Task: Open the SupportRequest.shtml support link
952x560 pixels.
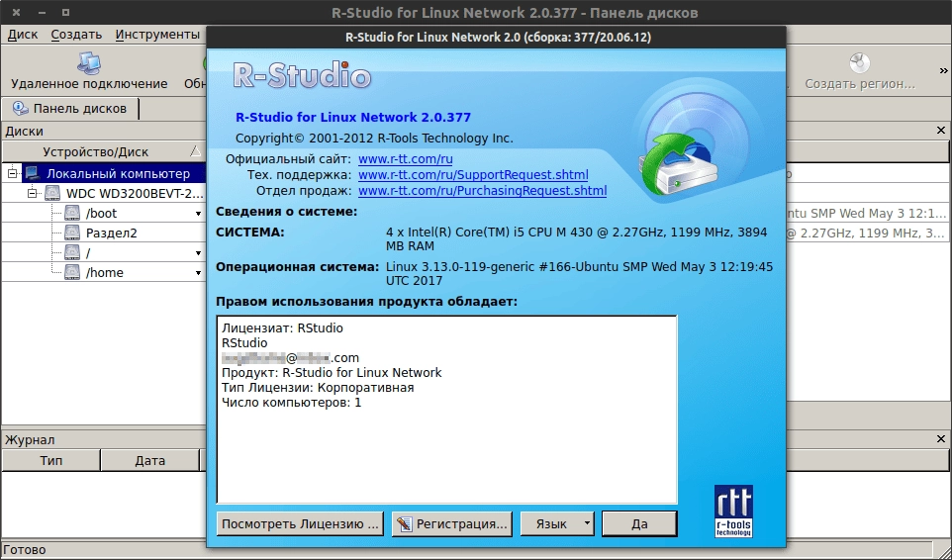Action: pyautogui.click(x=473, y=175)
